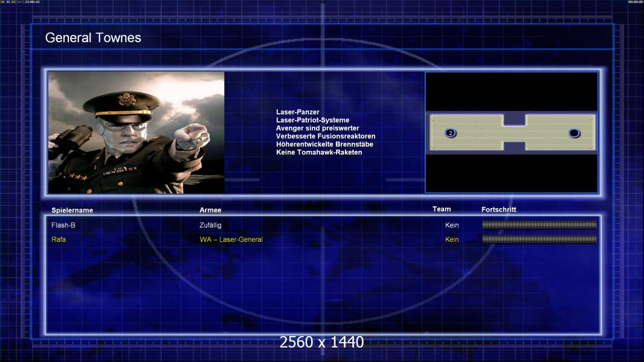Select player name Flash-B

tap(63, 225)
